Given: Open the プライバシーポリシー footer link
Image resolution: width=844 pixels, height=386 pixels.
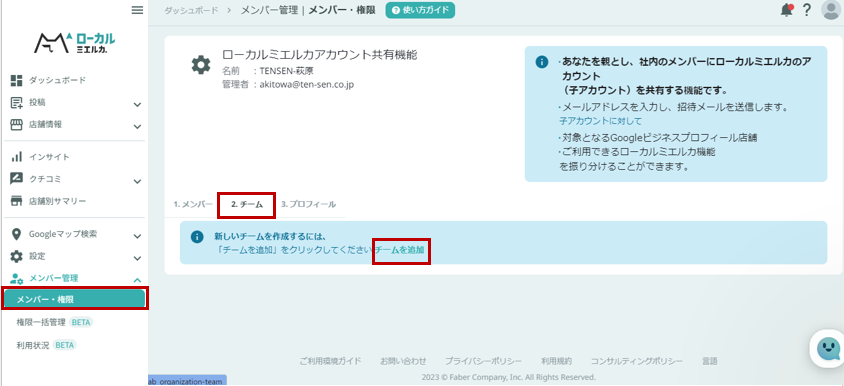Looking at the screenshot, I should [x=483, y=361].
